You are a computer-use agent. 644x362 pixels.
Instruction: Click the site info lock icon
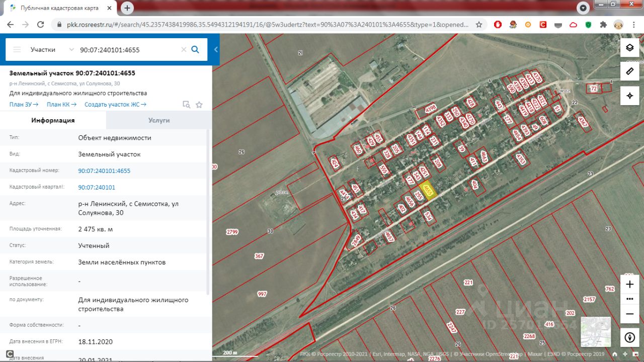[x=59, y=24]
